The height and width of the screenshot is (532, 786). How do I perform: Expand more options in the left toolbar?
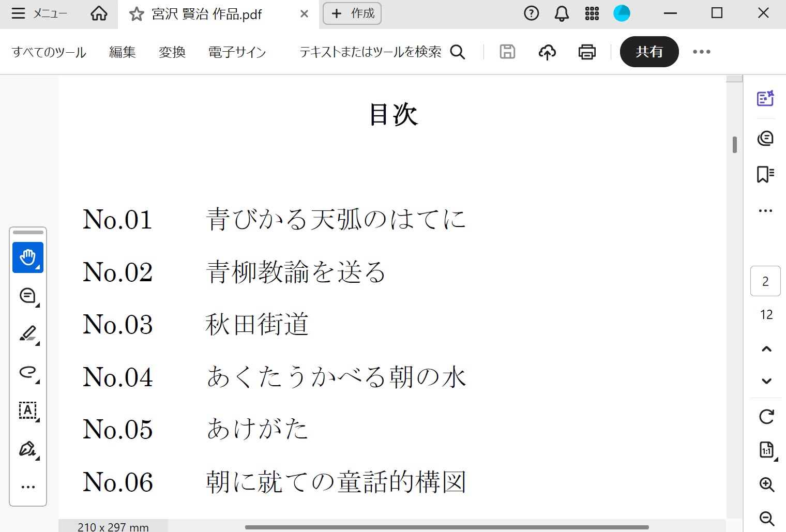pyautogui.click(x=28, y=487)
